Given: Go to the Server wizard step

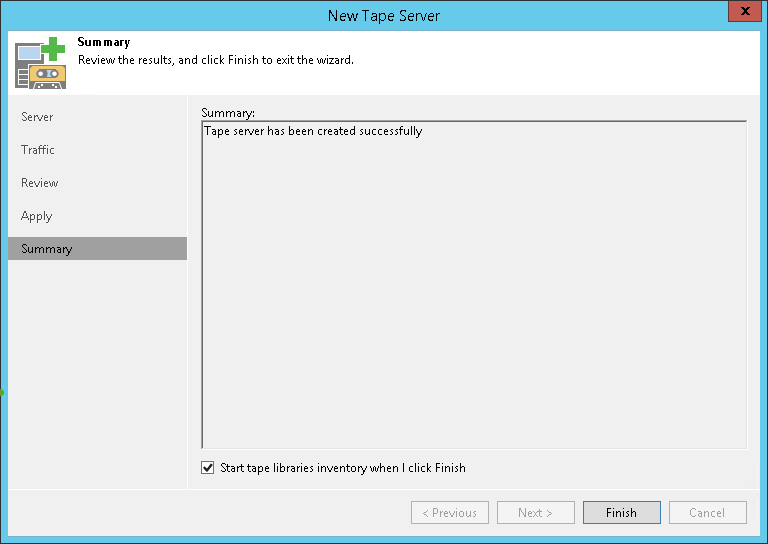Looking at the screenshot, I should pyautogui.click(x=37, y=117).
